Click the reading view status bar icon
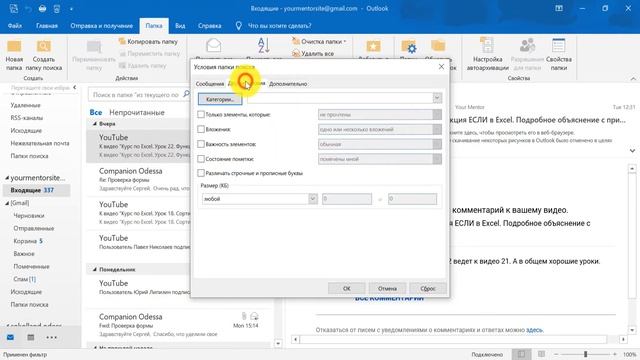 coord(541,354)
